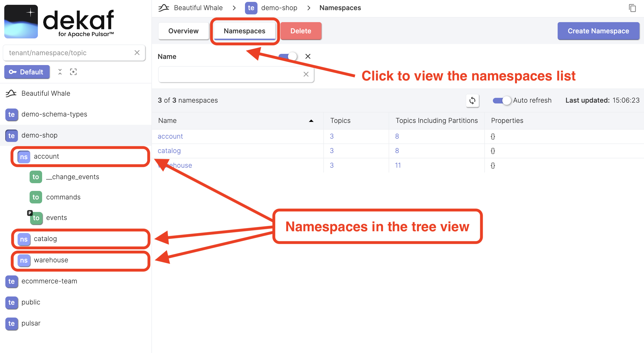The height and width of the screenshot is (353, 644).
Task: Open the account namespace link in table
Action: 170,136
